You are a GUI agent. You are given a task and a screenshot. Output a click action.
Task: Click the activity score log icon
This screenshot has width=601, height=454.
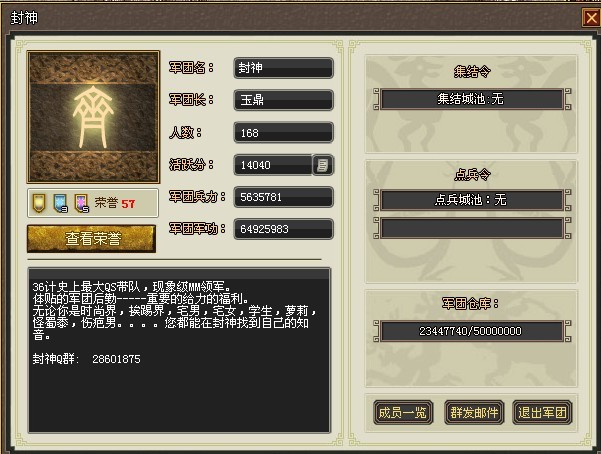(x=322, y=165)
